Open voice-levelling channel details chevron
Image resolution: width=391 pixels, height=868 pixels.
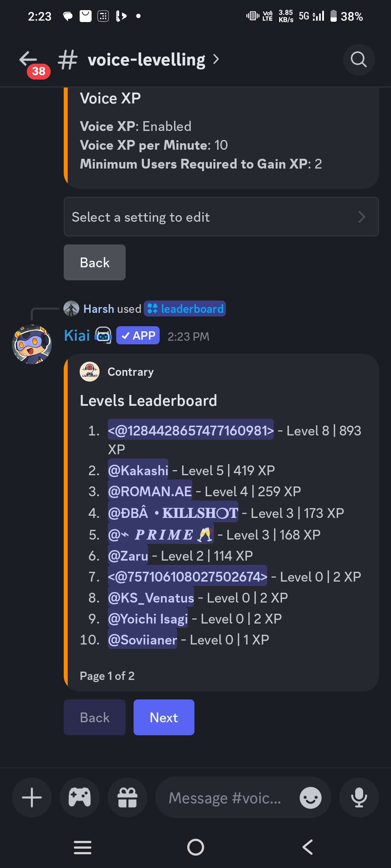pos(216,59)
